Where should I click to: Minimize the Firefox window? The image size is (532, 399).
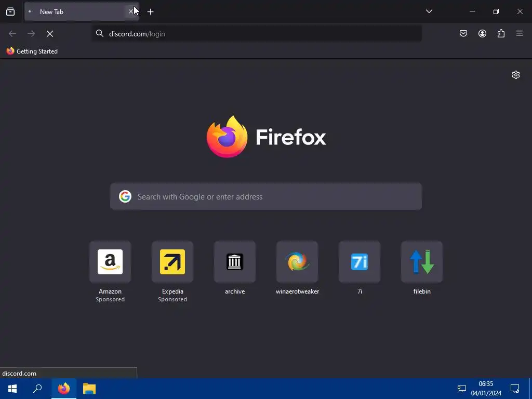pos(472,11)
